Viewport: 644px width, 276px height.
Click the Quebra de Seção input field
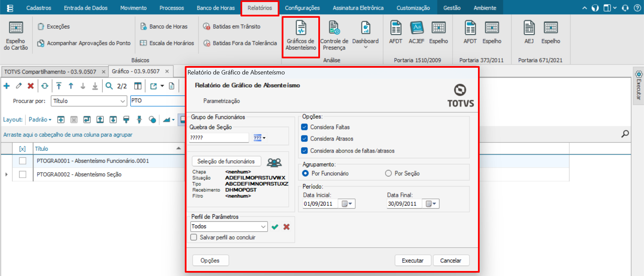pyautogui.click(x=219, y=138)
